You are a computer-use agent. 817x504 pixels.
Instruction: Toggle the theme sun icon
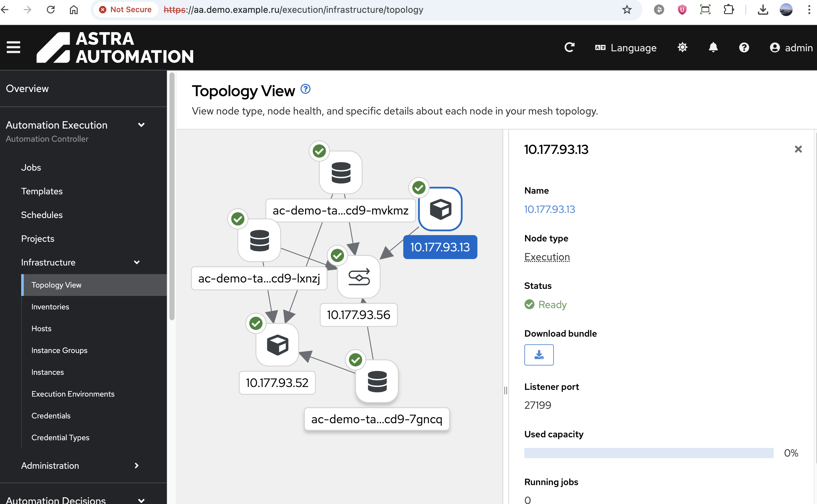coord(682,48)
